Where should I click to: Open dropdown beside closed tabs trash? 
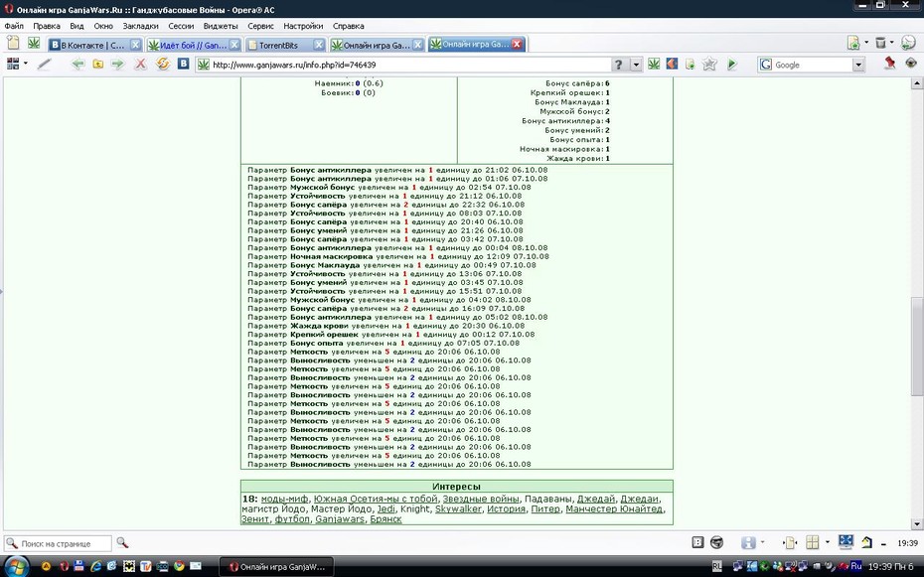(x=891, y=43)
